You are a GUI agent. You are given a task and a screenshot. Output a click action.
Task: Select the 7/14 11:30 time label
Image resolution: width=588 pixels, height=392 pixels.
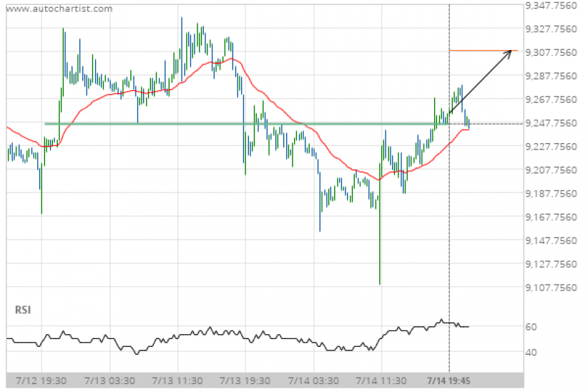point(381,381)
